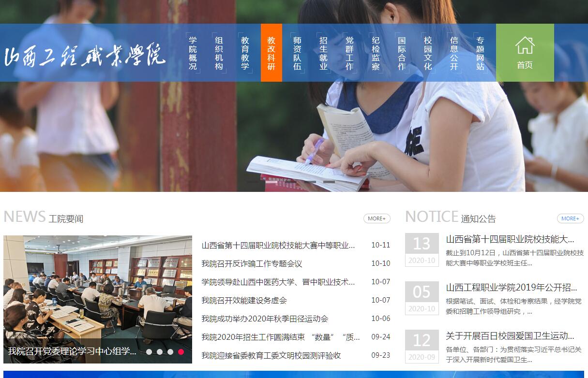The image size is (588, 378).
Task: Jump to last banner slide indicator bar
Action: 329,182
